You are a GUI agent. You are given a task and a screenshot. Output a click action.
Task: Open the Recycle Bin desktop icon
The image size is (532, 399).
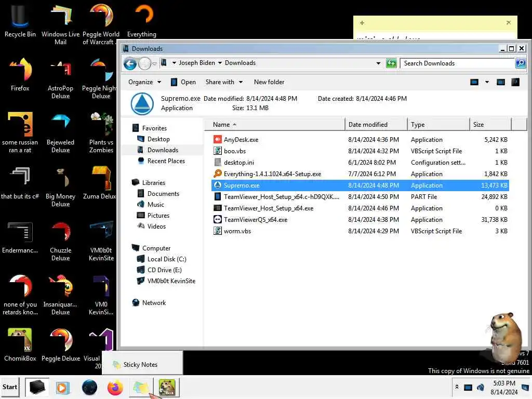coord(20,20)
